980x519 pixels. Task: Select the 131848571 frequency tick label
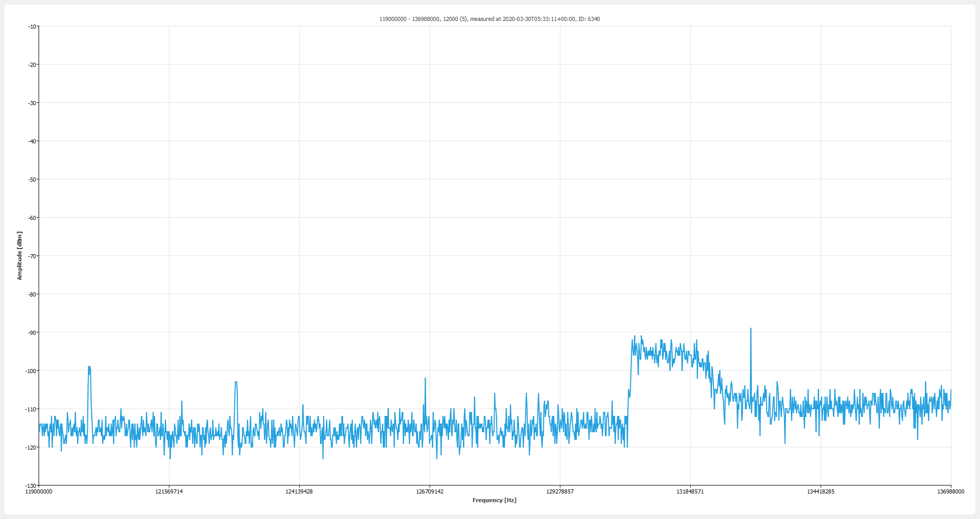coord(690,491)
